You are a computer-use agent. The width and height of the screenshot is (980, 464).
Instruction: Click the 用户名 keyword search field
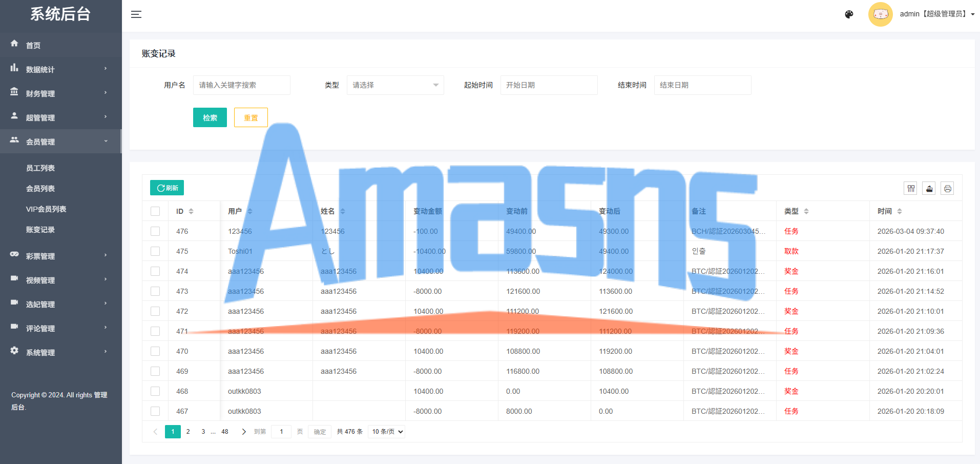click(242, 85)
